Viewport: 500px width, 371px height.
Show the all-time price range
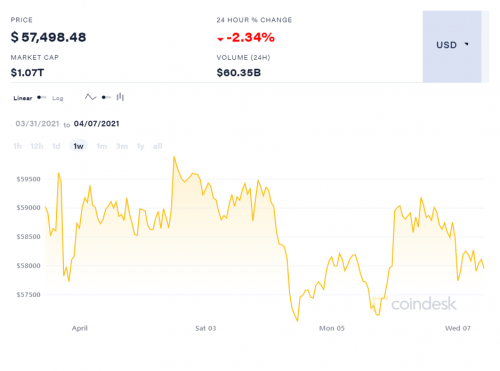(157, 146)
